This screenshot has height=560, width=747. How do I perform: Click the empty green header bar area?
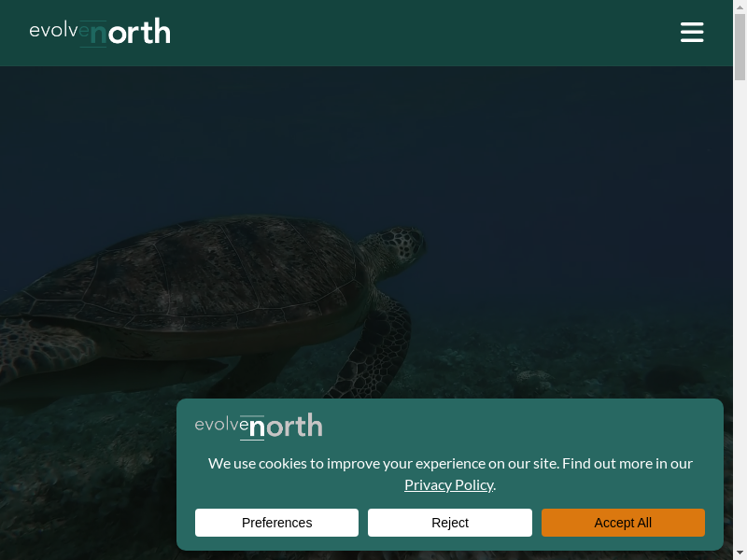pos(424,33)
